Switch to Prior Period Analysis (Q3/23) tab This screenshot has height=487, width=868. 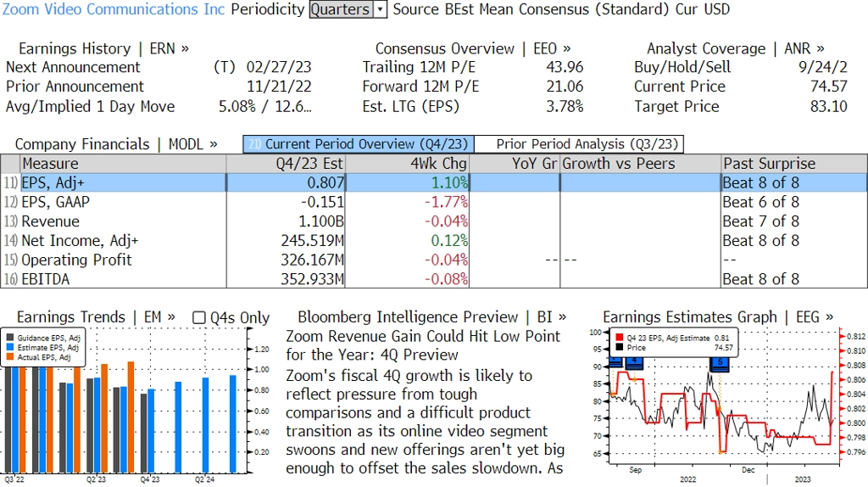point(580,144)
